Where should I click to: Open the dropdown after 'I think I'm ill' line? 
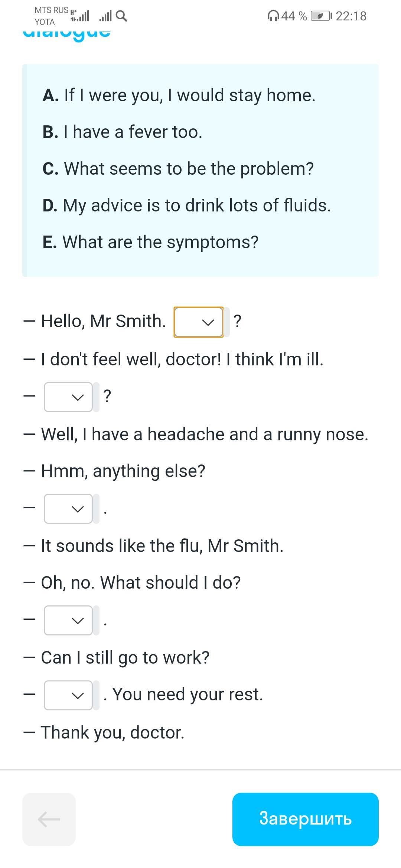(68, 397)
